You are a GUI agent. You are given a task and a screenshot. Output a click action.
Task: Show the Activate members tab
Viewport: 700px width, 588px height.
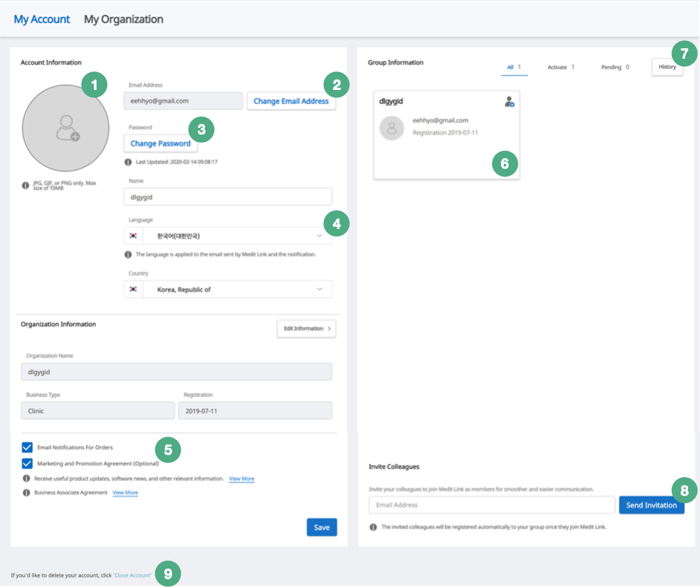pyautogui.click(x=561, y=67)
